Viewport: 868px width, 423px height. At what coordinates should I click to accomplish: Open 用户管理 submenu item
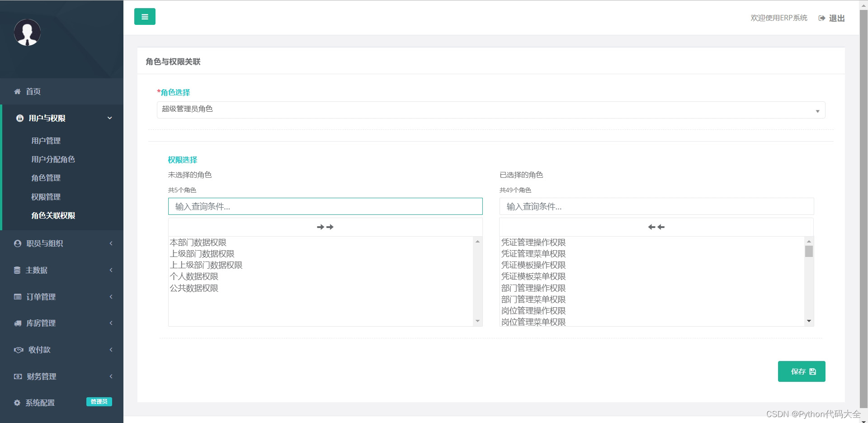[x=46, y=141]
